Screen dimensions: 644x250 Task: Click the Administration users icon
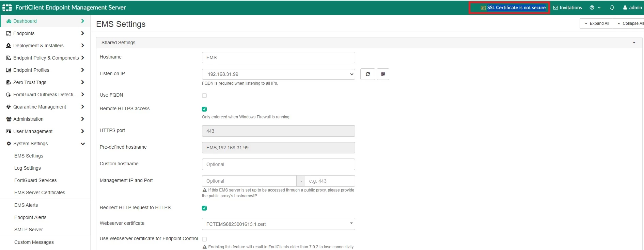click(9, 119)
